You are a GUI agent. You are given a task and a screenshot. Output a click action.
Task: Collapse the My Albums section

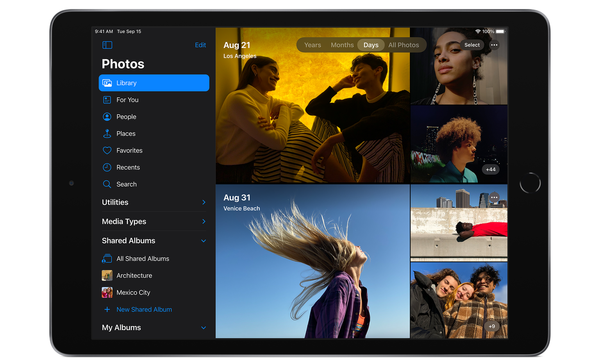[204, 328]
